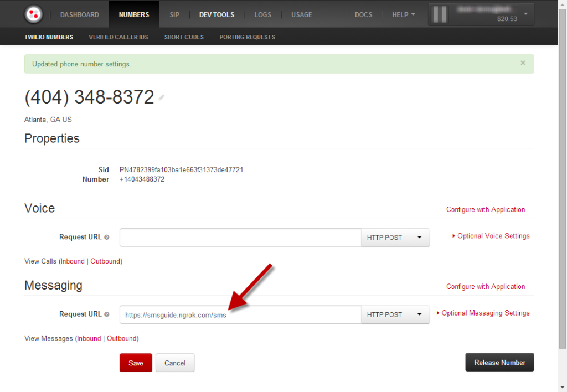Click the (404) 348-8372 heading

[89, 97]
